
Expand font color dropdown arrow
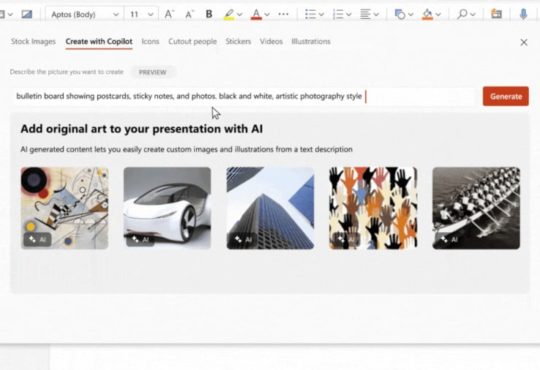(267, 14)
